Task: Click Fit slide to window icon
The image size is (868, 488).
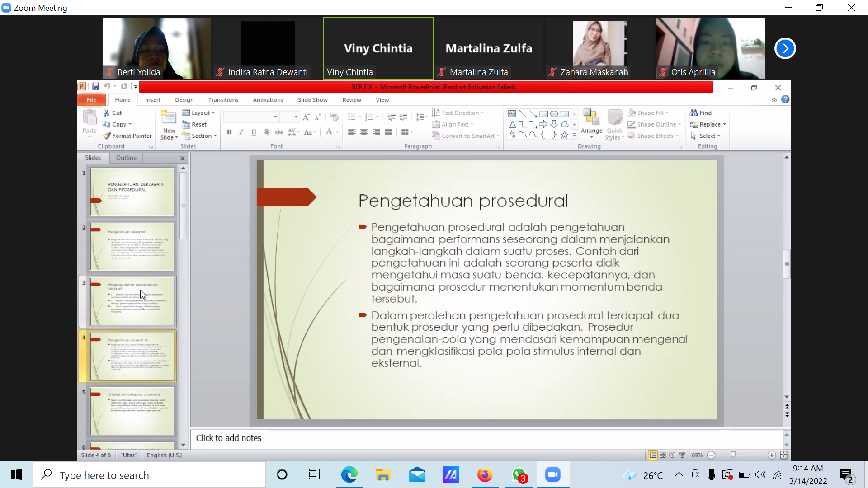Action: pos(784,455)
